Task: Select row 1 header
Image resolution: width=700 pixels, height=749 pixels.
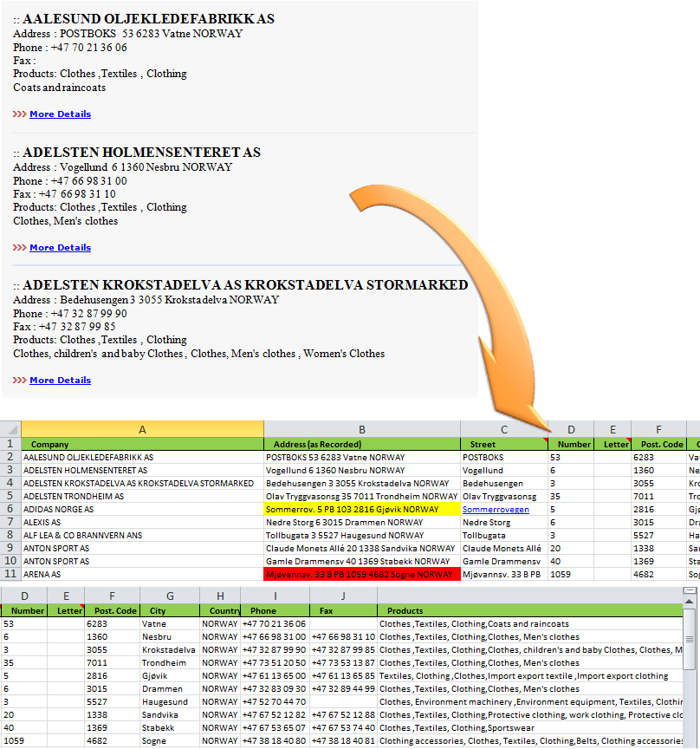Action: coord(10,444)
